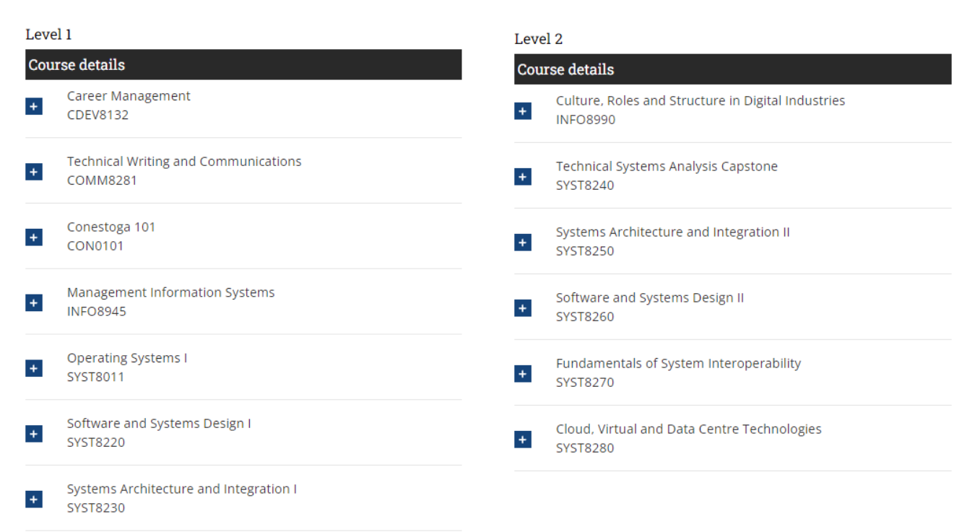Image resolution: width=980 pixels, height=532 pixels.
Task: Expand Software and Systems Design II plus icon
Action: point(523,308)
